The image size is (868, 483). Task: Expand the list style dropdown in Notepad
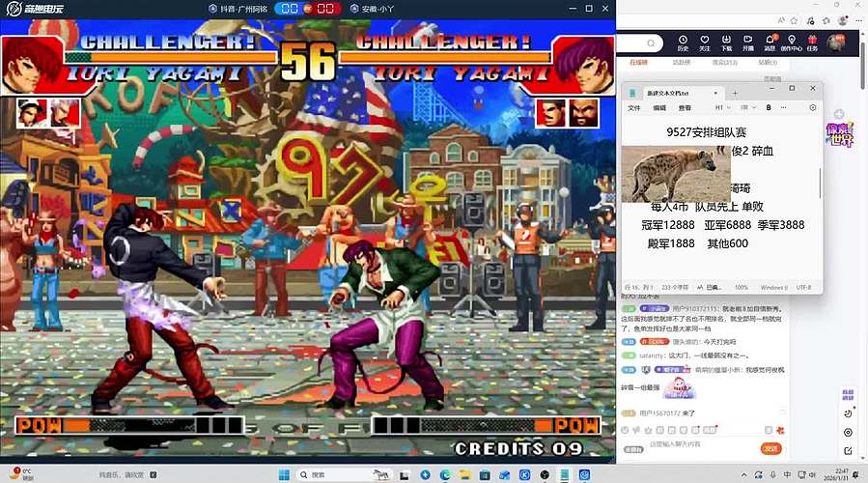pos(745,107)
